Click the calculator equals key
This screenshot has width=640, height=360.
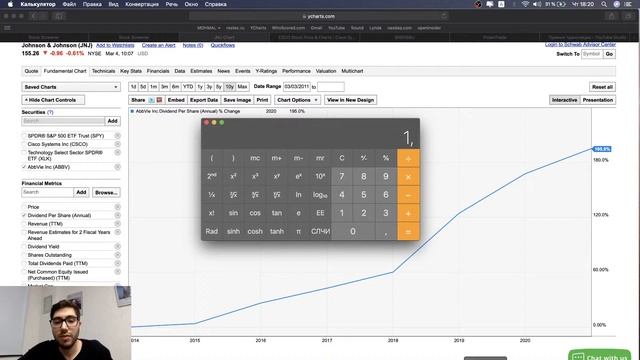tap(408, 231)
